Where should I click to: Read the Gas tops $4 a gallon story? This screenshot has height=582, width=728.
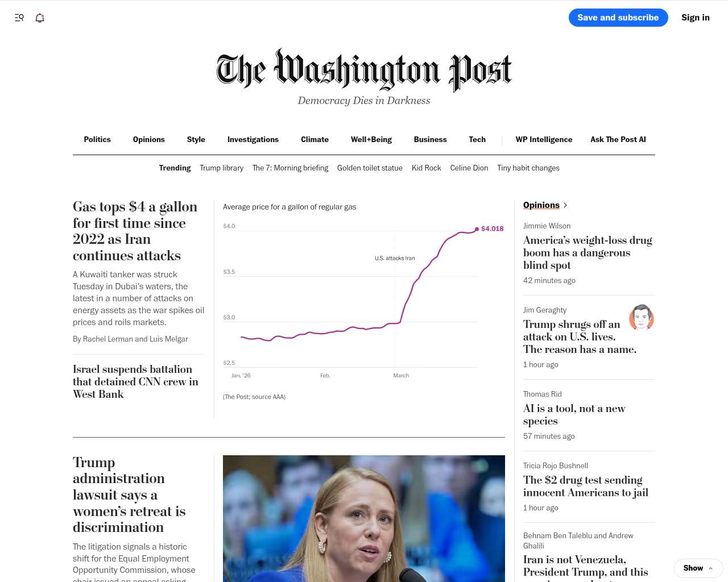[135, 231]
